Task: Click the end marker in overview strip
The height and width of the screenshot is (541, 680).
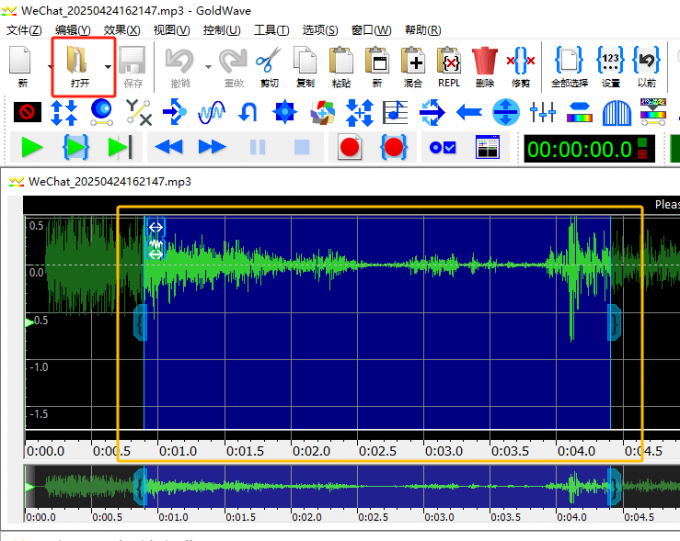Action: (x=614, y=487)
